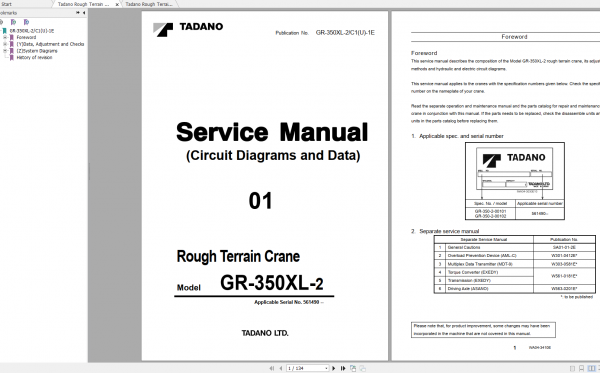This screenshot has width=600, height=373.
Task: Click the go to previous view icon
Action: 353,368
